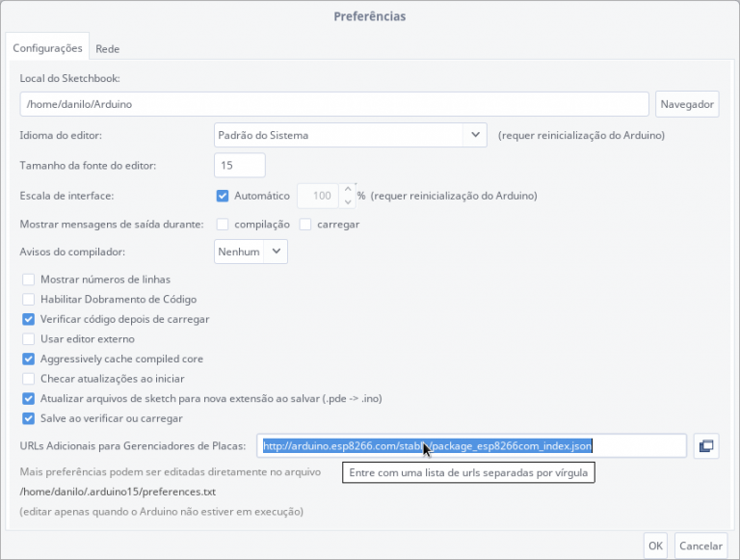Screen dimensions: 740x560
Task: Enable carregar output messages checkbox
Action: point(305,225)
